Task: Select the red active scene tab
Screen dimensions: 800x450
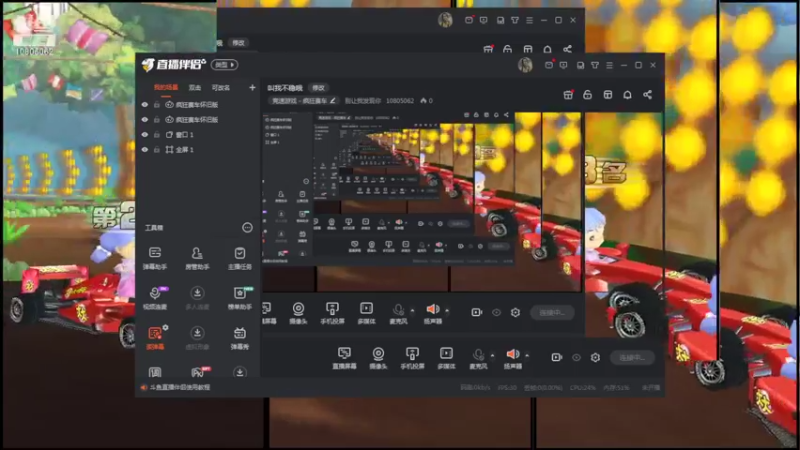Action: click(166, 88)
